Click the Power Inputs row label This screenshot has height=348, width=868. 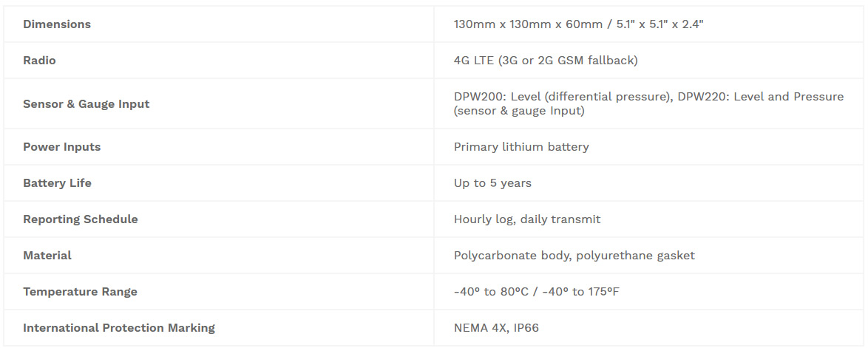point(62,146)
